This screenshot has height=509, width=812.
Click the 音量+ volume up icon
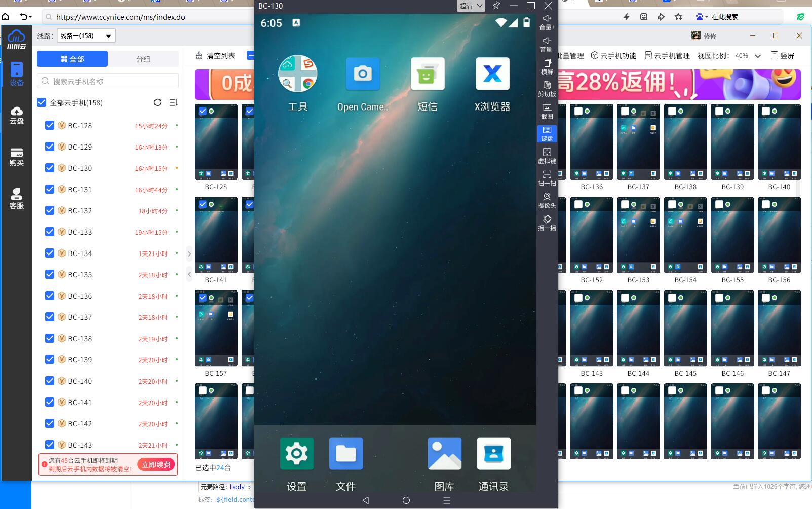point(547,22)
